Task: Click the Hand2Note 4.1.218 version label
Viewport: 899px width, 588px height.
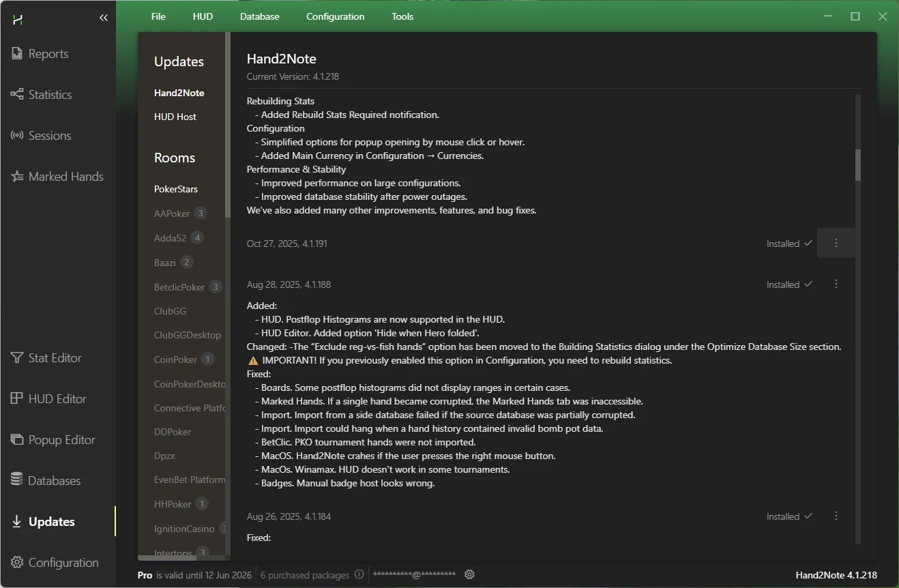Action: [836, 575]
